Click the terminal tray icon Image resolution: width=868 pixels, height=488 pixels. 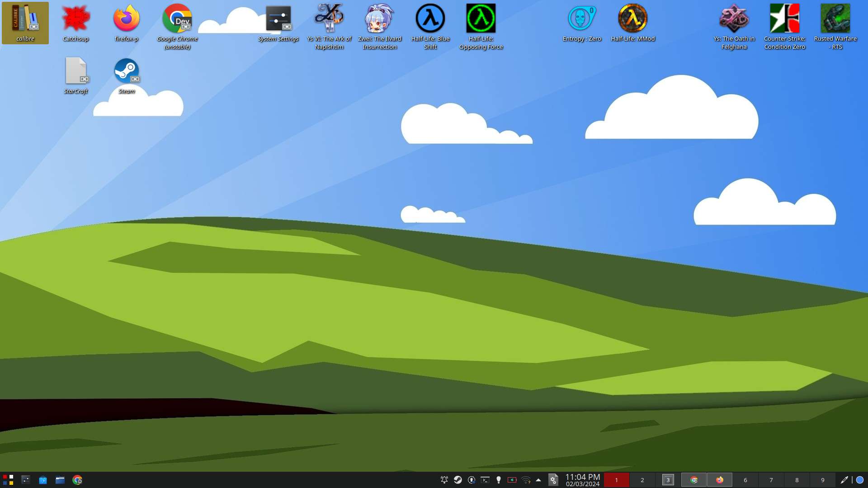[x=485, y=480]
